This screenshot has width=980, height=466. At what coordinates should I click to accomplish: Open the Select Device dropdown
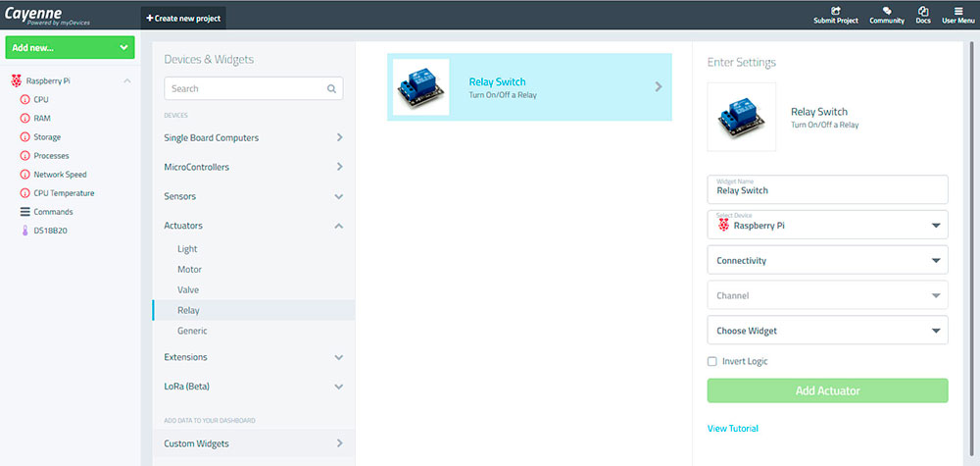[x=827, y=225]
